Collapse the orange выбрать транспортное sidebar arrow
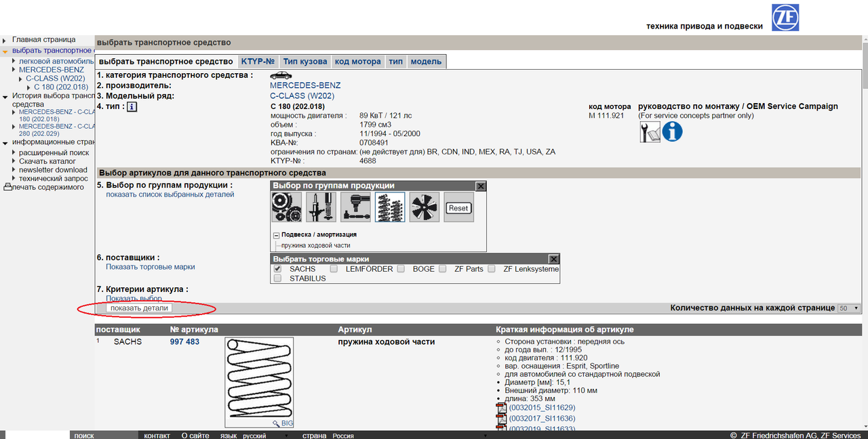Viewport: 868px width, 439px height. click(x=5, y=51)
